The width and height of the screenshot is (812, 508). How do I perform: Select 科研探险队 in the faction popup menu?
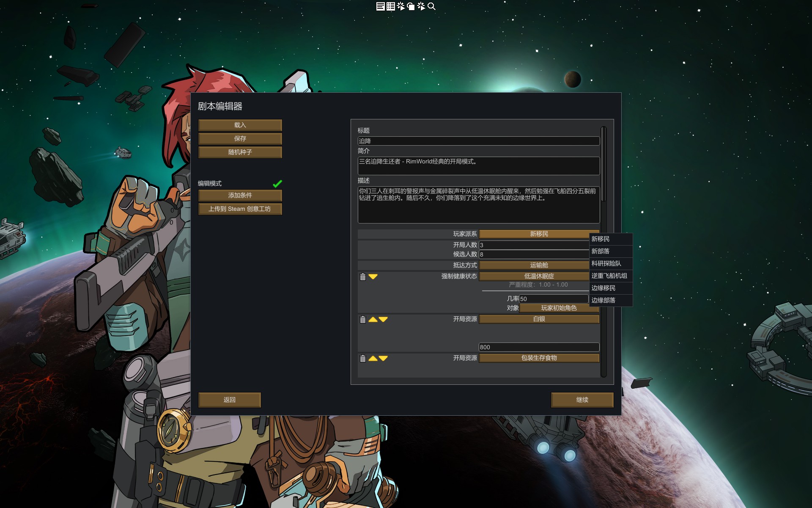click(x=611, y=264)
